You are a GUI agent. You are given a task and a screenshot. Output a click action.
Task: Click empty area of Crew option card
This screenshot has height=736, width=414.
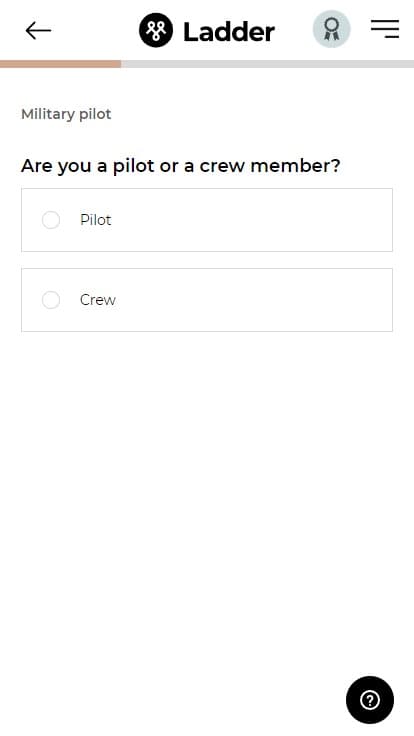click(253, 300)
